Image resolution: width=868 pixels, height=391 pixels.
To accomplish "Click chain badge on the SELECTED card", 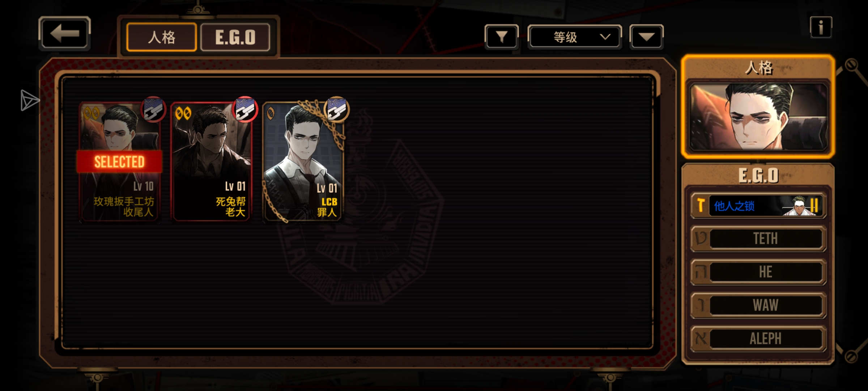I will tap(153, 109).
